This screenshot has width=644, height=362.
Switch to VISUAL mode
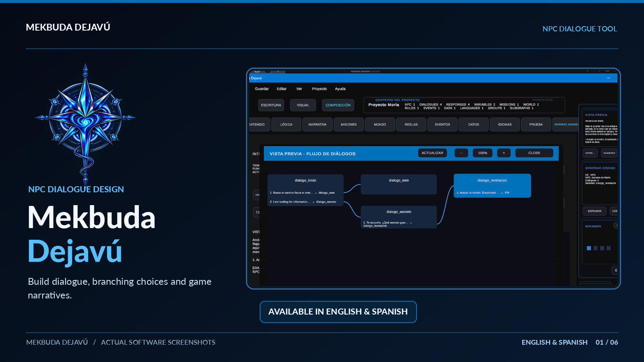[x=303, y=105]
